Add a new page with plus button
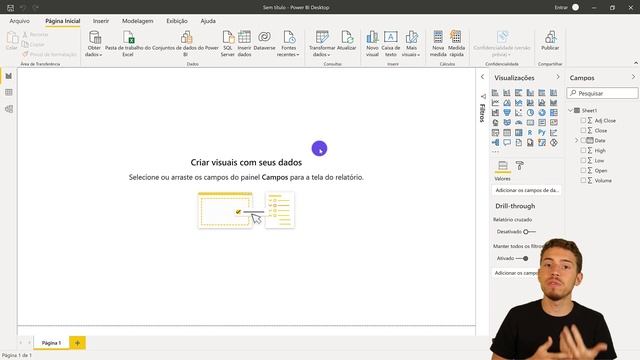 (77, 343)
